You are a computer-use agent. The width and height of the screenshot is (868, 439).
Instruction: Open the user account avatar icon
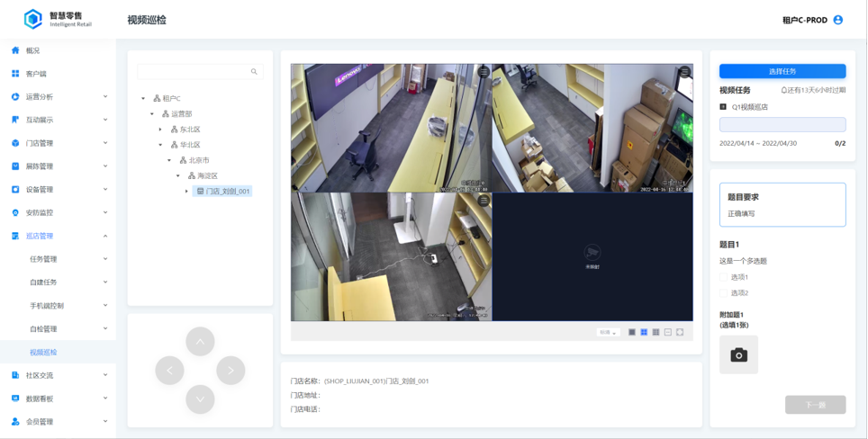coord(838,20)
